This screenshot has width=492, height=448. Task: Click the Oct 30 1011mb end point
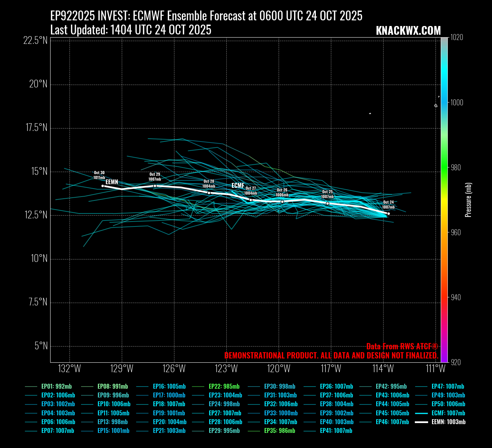pyautogui.click(x=102, y=186)
